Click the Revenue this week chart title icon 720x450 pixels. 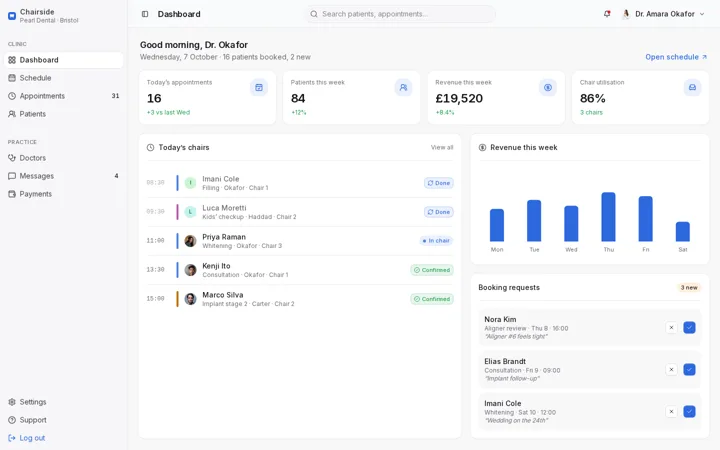click(482, 147)
